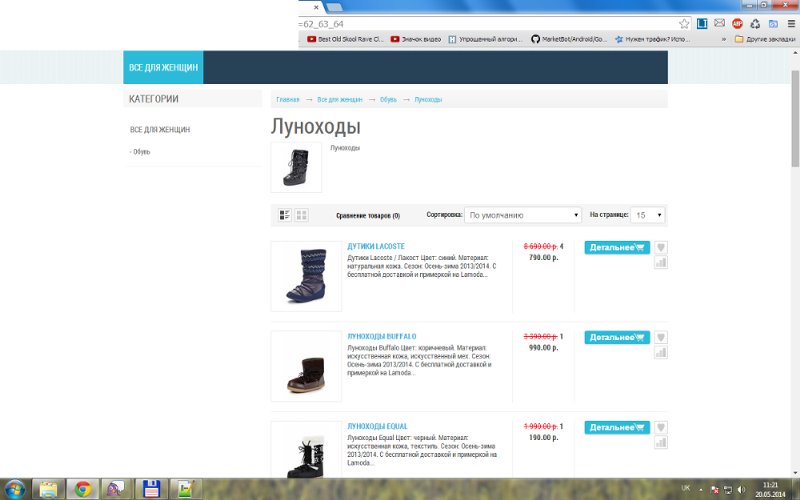
Task: Open the AdBlock extension icon
Action: coord(737,23)
